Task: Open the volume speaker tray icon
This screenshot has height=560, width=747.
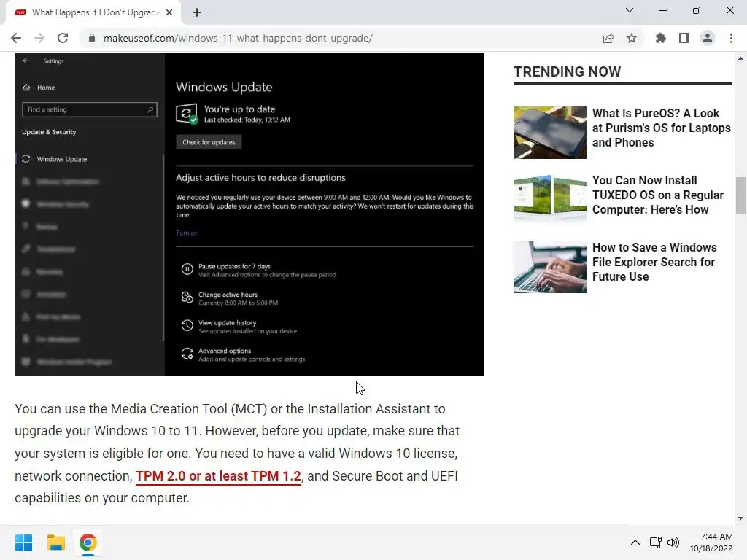Action: (673, 542)
